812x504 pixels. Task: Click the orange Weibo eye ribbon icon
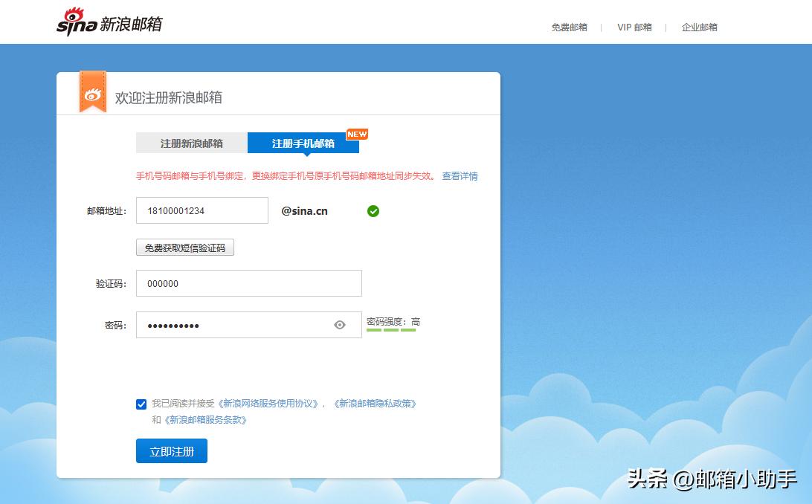tap(93, 92)
